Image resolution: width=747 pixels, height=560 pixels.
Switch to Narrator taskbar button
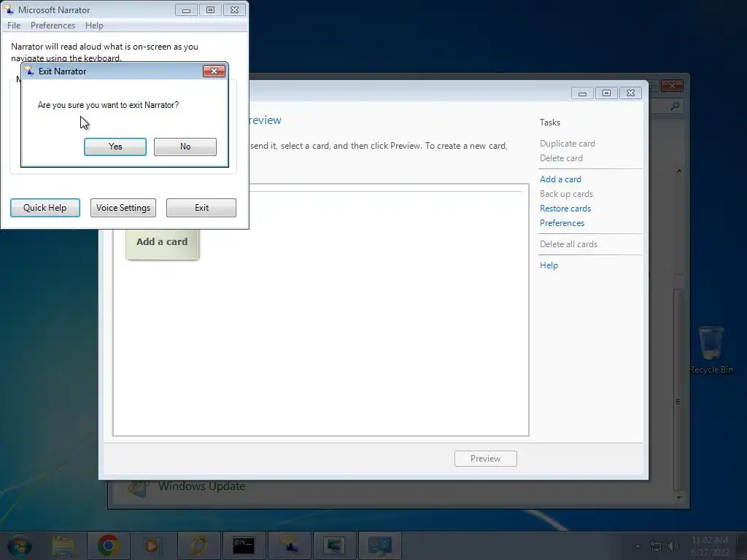[289, 545]
